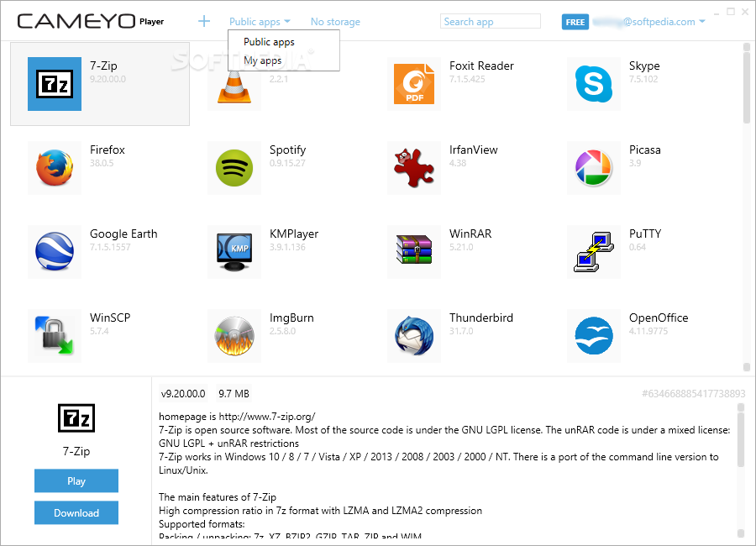
Task: Choose My apps from dropdown menu
Action: (x=262, y=60)
